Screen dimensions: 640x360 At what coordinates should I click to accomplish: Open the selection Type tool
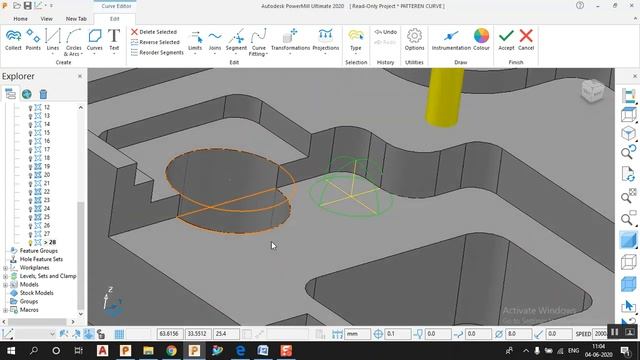point(356,41)
